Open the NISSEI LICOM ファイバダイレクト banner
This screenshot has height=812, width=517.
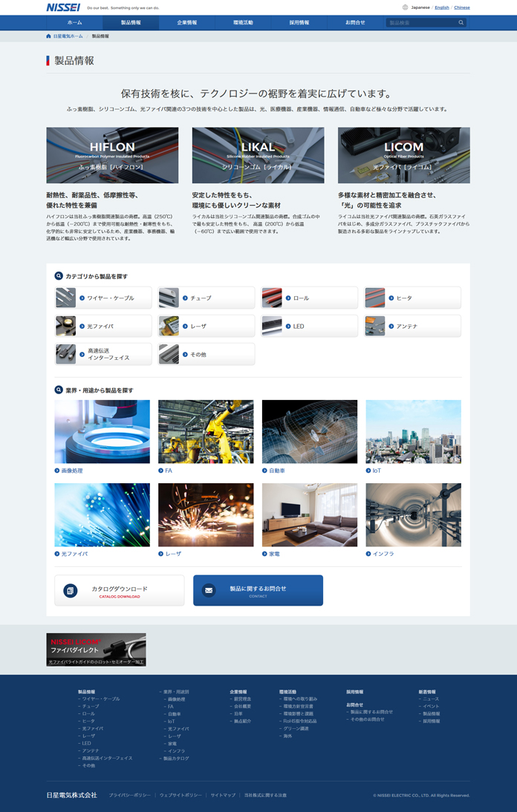97,649
